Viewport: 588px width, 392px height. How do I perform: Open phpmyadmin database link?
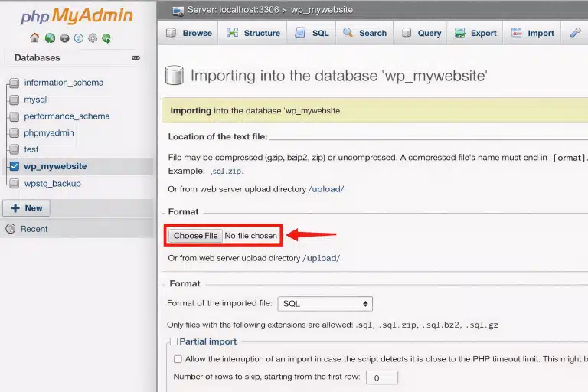click(49, 132)
